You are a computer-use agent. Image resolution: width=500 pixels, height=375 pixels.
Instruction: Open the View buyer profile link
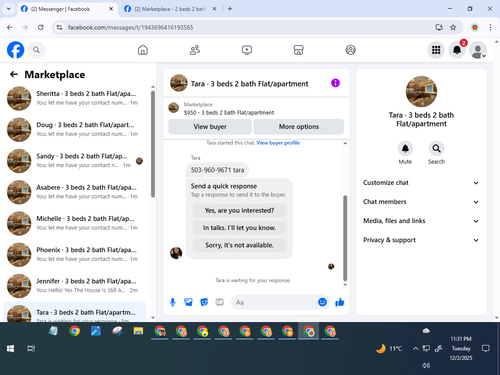point(278,143)
